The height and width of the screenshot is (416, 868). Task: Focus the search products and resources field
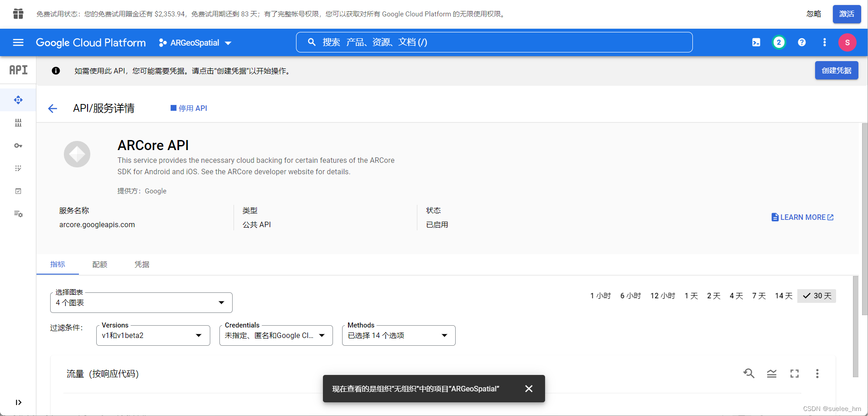[494, 42]
